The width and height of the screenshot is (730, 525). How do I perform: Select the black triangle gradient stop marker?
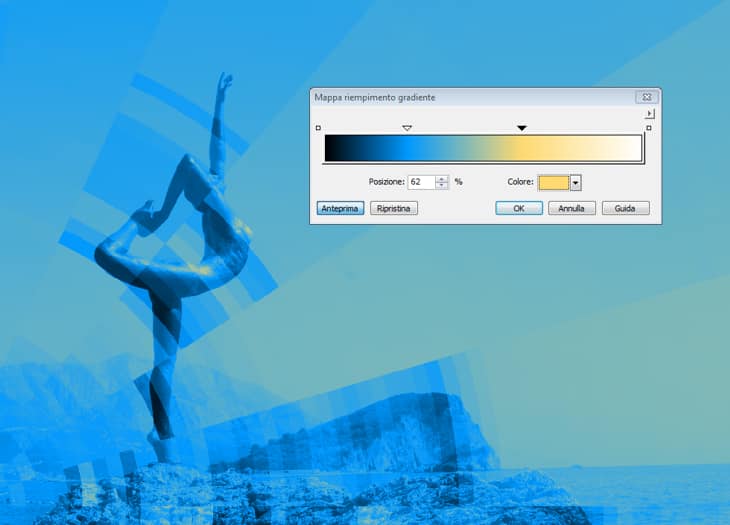[x=521, y=128]
